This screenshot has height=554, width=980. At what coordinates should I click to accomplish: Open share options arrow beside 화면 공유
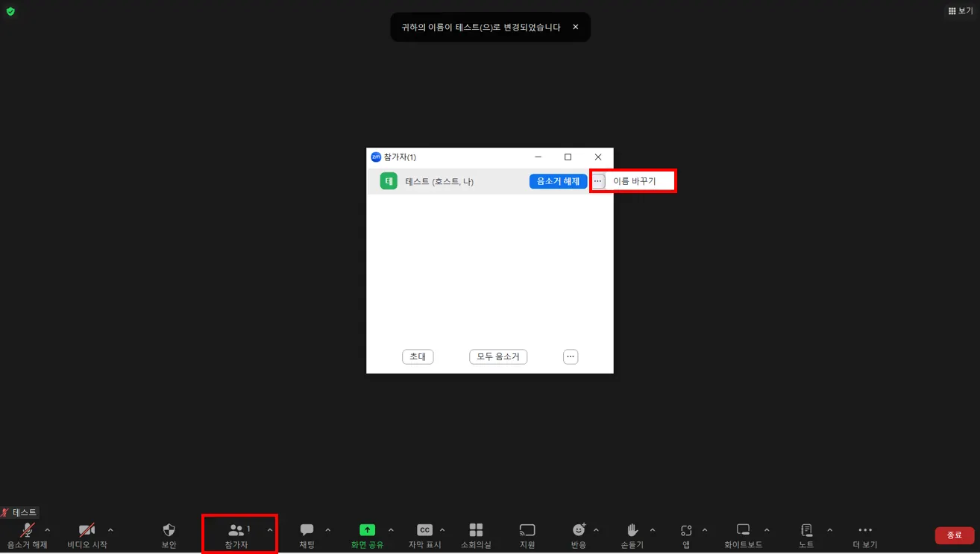tap(391, 530)
